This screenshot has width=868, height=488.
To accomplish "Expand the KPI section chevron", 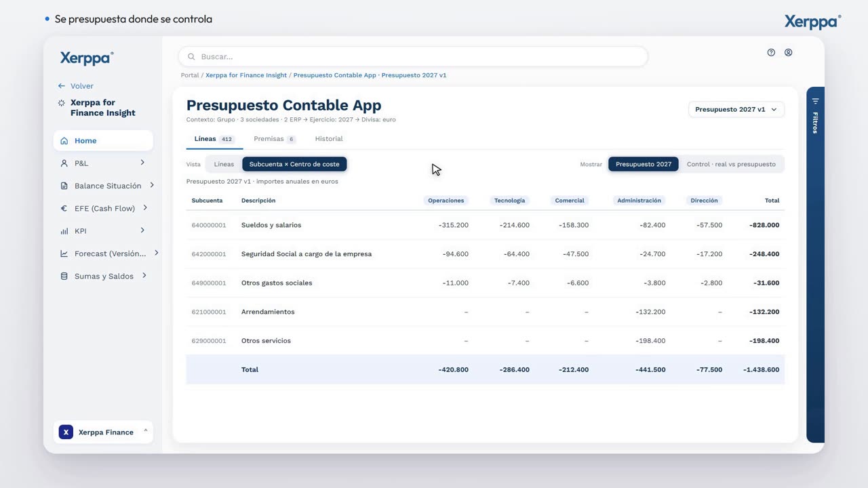I will click(142, 230).
